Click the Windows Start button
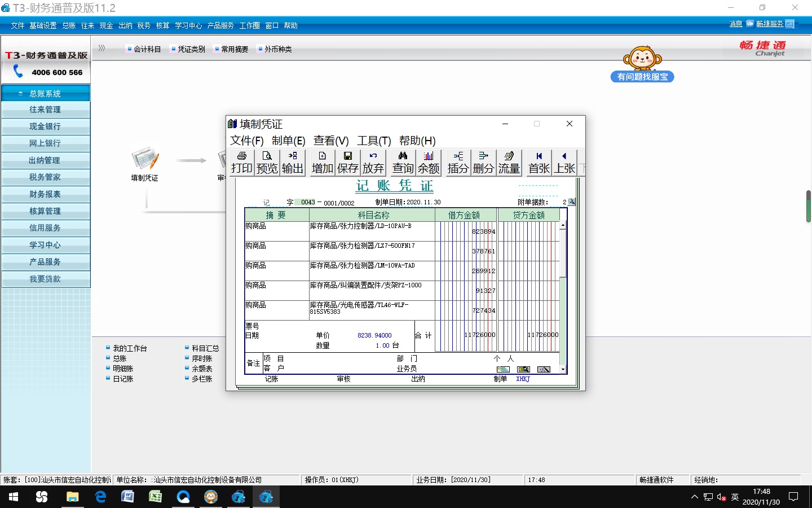This screenshot has width=812, height=508. pos(14,497)
